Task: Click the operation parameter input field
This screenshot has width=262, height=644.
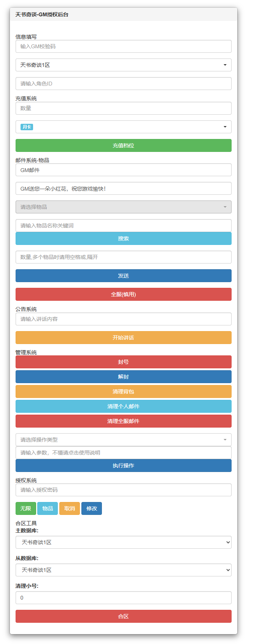Action: click(x=123, y=453)
